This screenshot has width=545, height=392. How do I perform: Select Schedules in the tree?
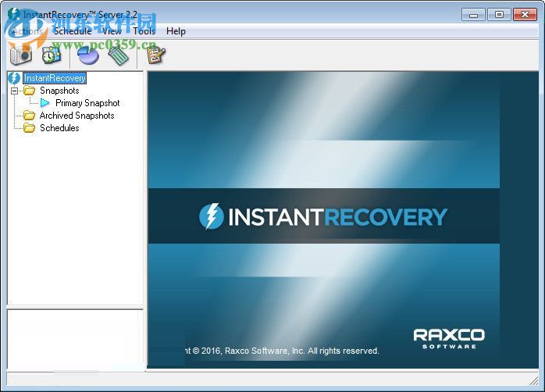coord(59,128)
